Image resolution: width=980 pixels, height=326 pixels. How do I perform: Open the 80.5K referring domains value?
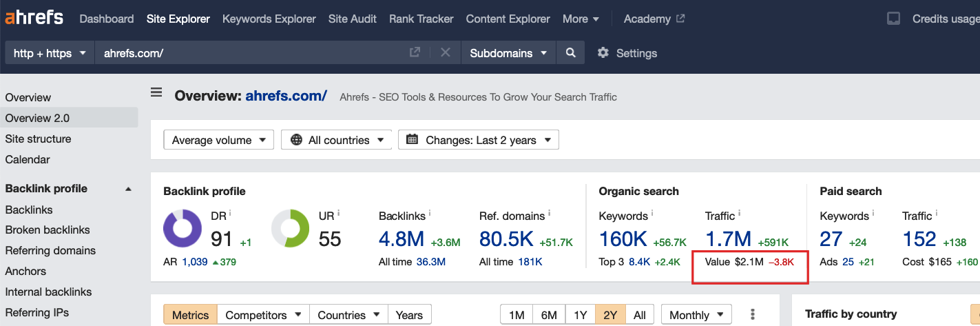(x=507, y=239)
